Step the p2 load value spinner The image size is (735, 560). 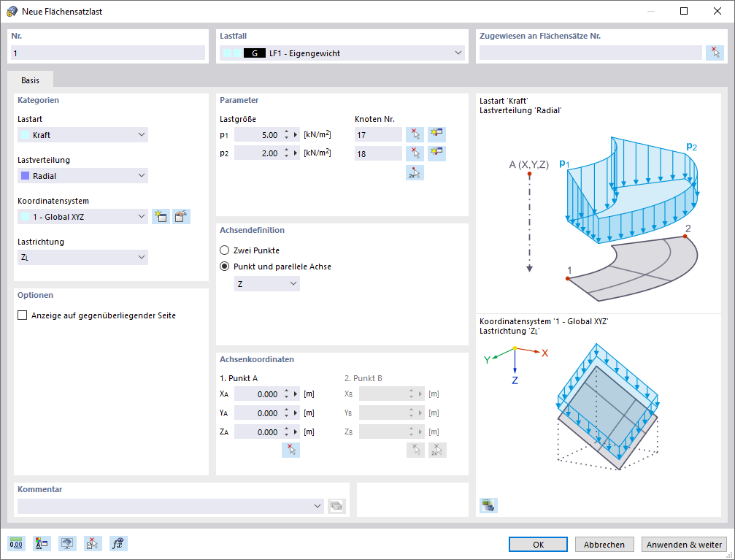[286, 153]
